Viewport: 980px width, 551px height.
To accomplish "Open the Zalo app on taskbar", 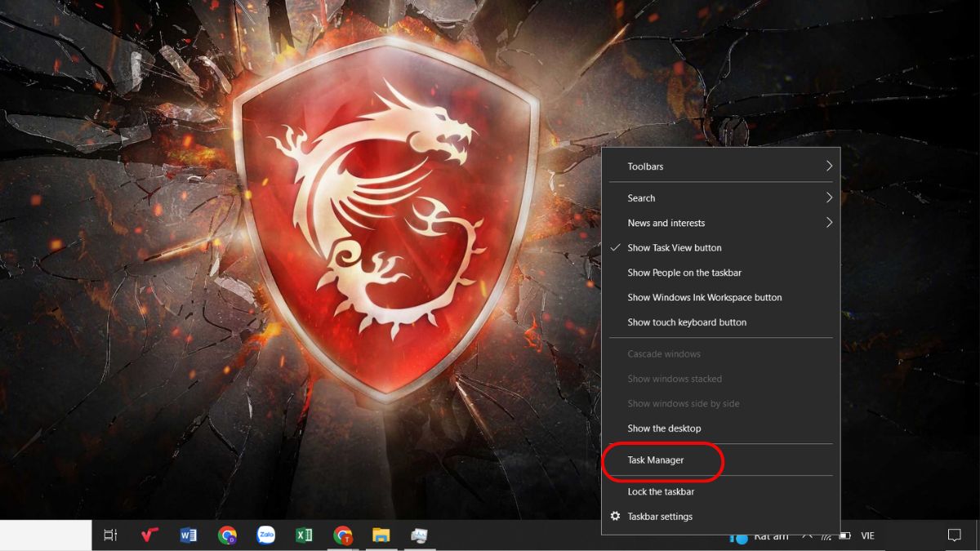I will 265,535.
